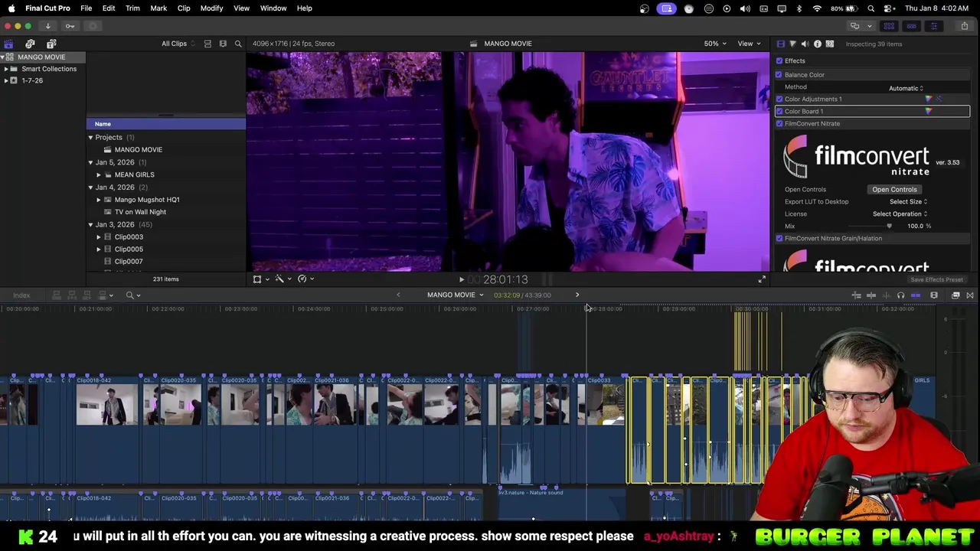Open the Select Operation dropdown
Viewport: 980px width, 551px height.
coord(900,214)
